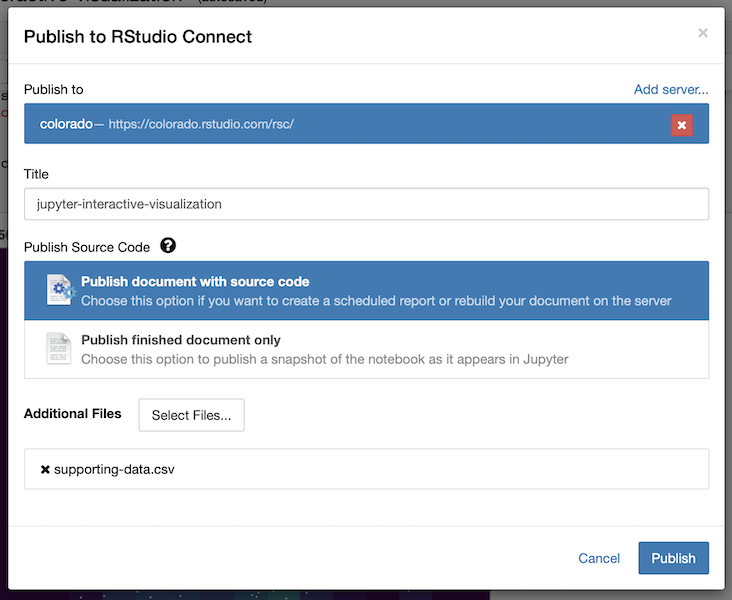Screen dimensions: 732x600
Task: Choose Publish document with source code
Action: pyautogui.click(x=366, y=290)
